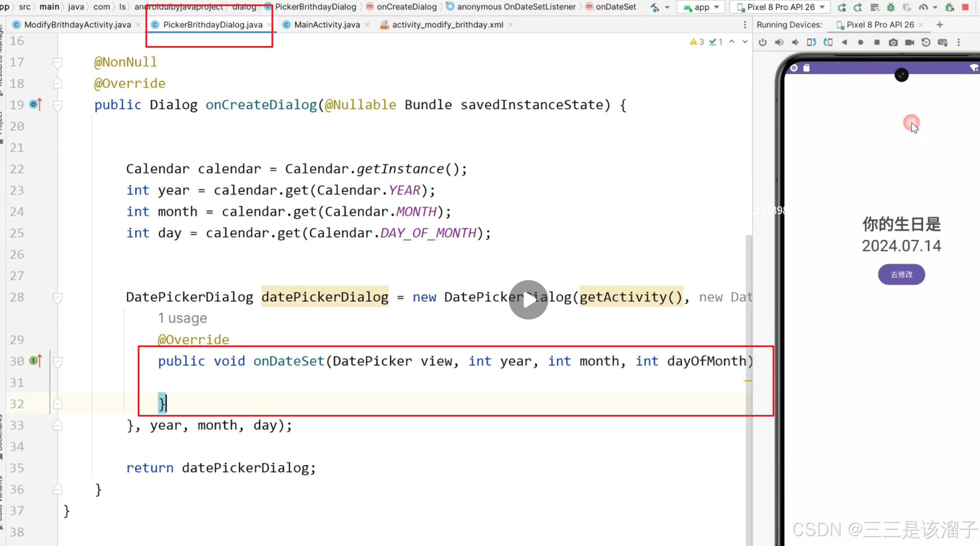Click the Rerun app icon

click(842, 7)
